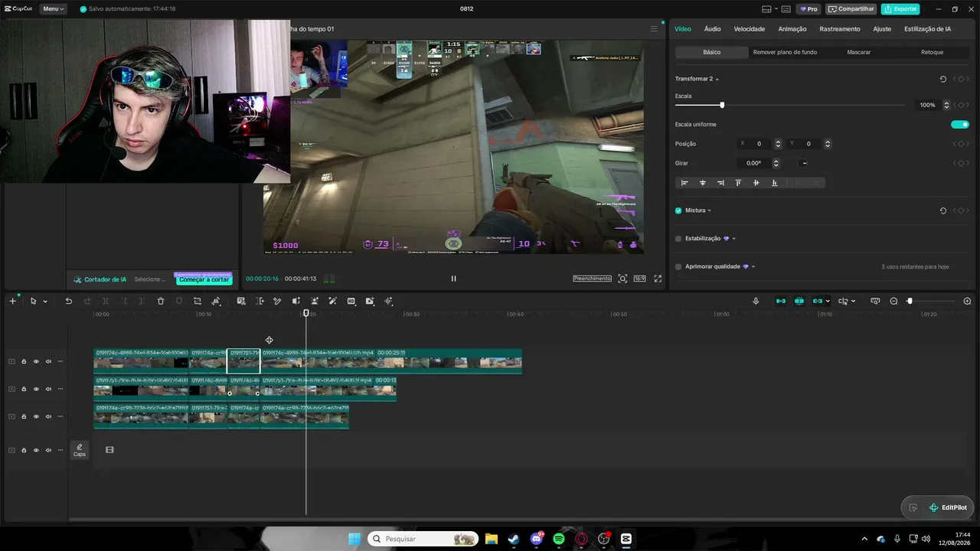Open the HD quality enhancement tool
The width and height of the screenshot is (980, 551).
[x=351, y=302]
